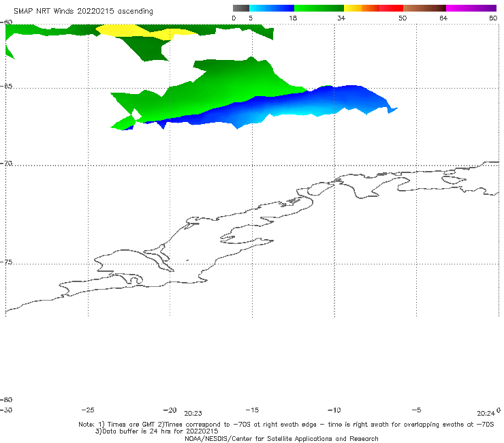Click the color bar label "18"
Image resolution: width=504 pixels, height=443 pixels.
tap(293, 18)
